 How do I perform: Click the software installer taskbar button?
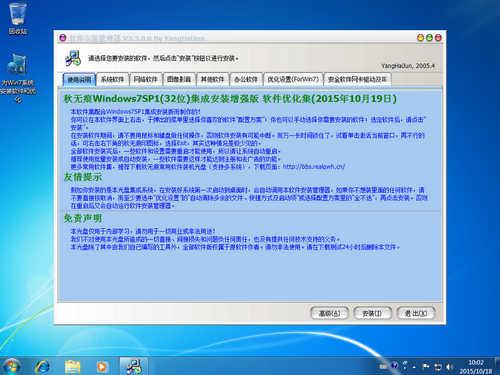(133, 366)
